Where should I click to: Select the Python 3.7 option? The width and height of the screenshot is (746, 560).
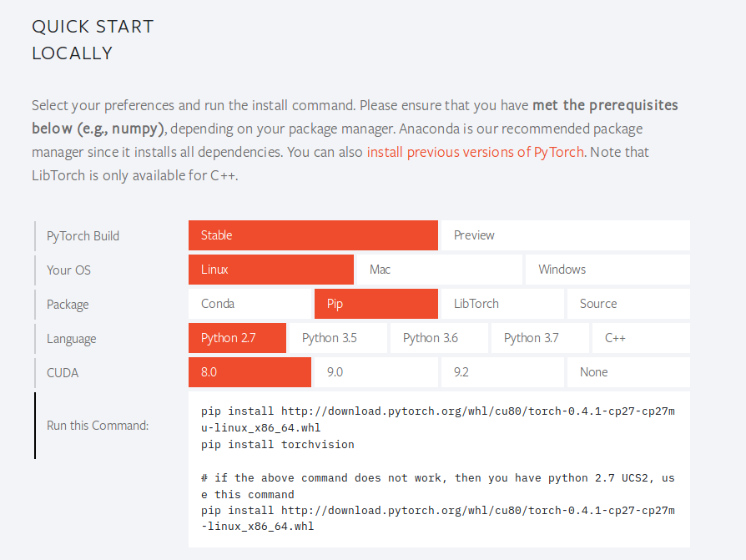540,338
